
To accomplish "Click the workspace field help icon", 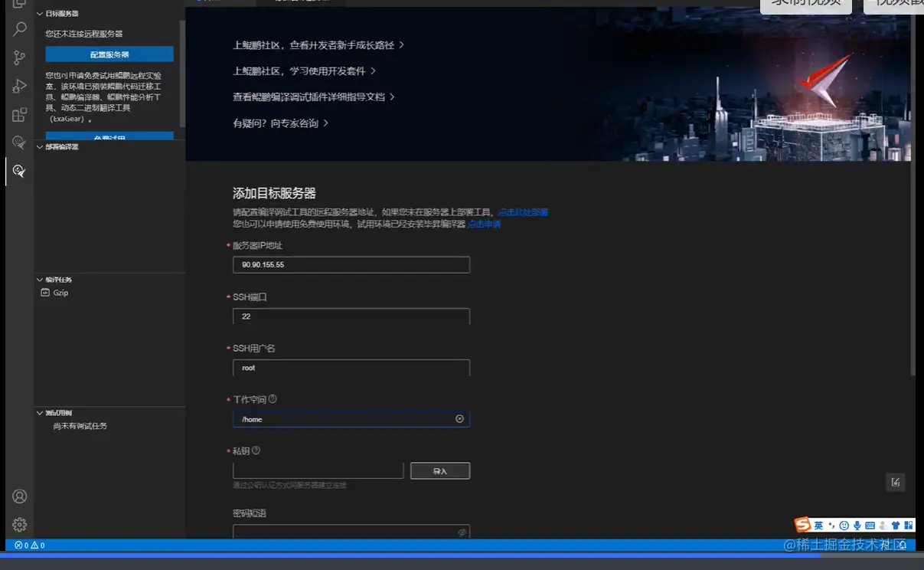I will [273, 399].
